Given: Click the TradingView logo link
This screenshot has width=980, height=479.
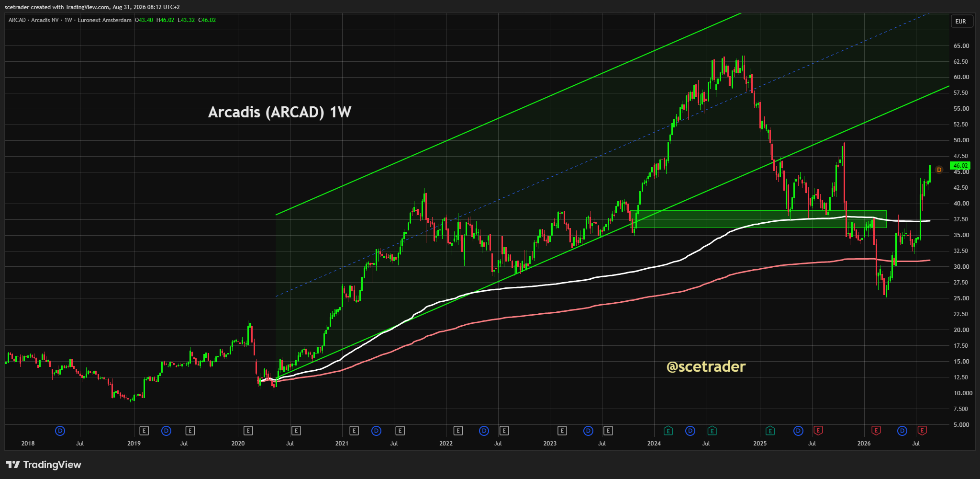Looking at the screenshot, I should point(44,465).
